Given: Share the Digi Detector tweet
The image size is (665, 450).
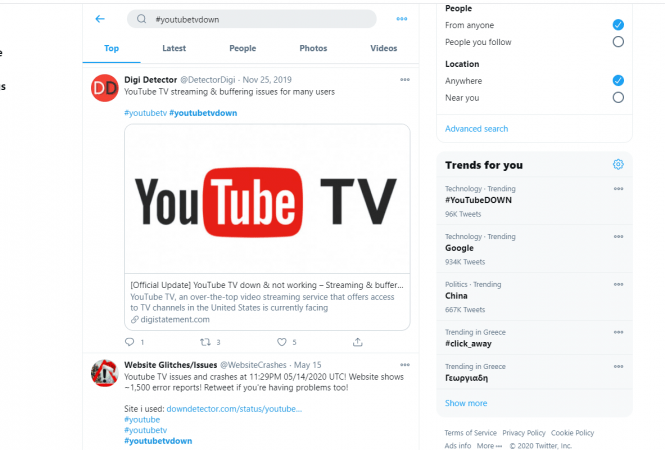Looking at the screenshot, I should [x=358, y=342].
